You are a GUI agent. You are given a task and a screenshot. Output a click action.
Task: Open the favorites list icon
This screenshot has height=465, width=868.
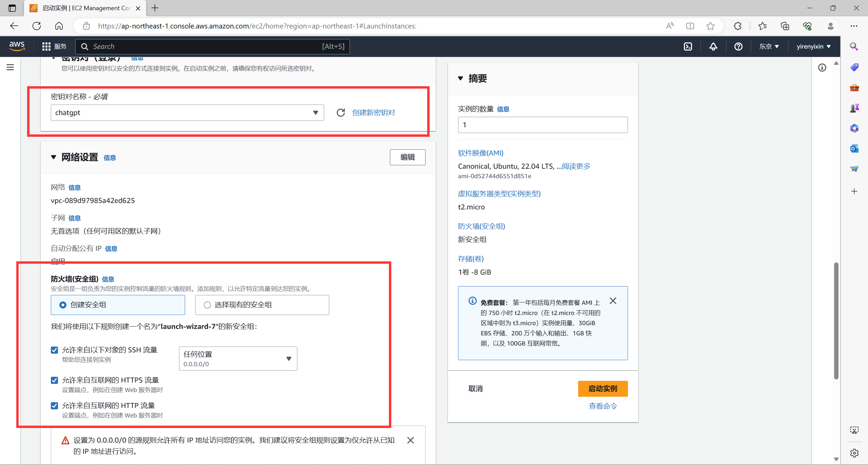(763, 26)
